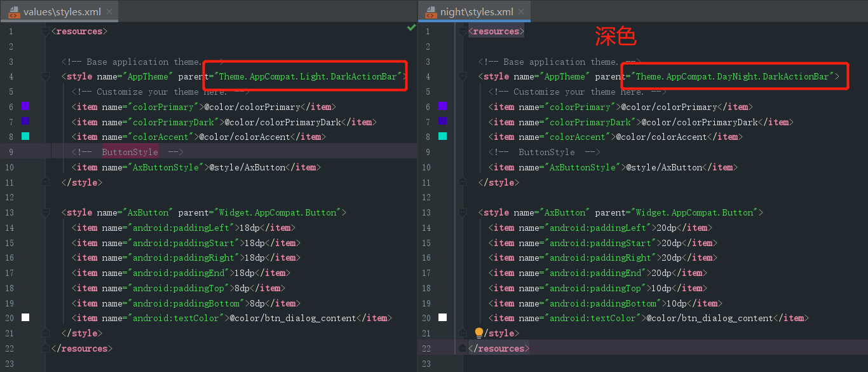The width and height of the screenshot is (868, 372).
Task: Click @color/colorPrimaryDark value in night\styles.xml
Action: (700, 122)
